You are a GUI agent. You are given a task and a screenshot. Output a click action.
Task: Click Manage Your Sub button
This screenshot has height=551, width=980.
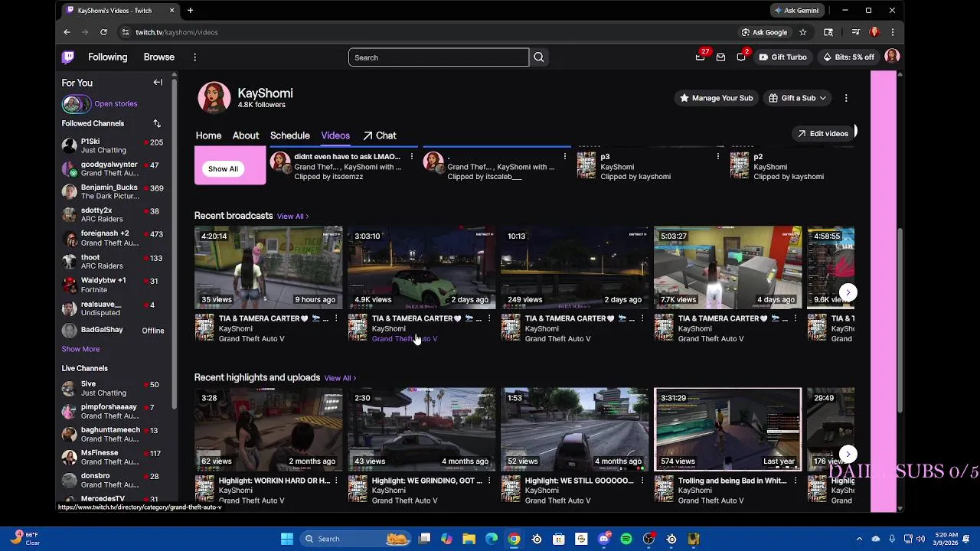(x=716, y=98)
